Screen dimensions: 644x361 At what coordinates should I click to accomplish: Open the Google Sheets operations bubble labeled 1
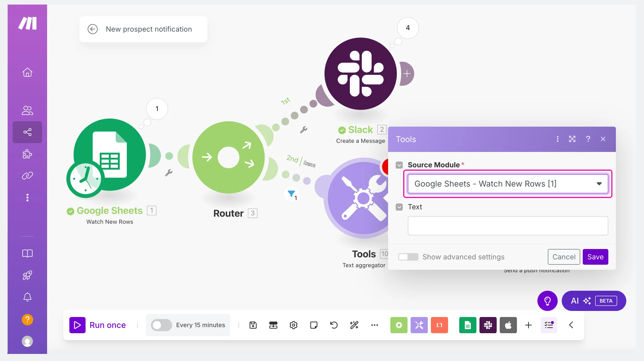click(157, 109)
